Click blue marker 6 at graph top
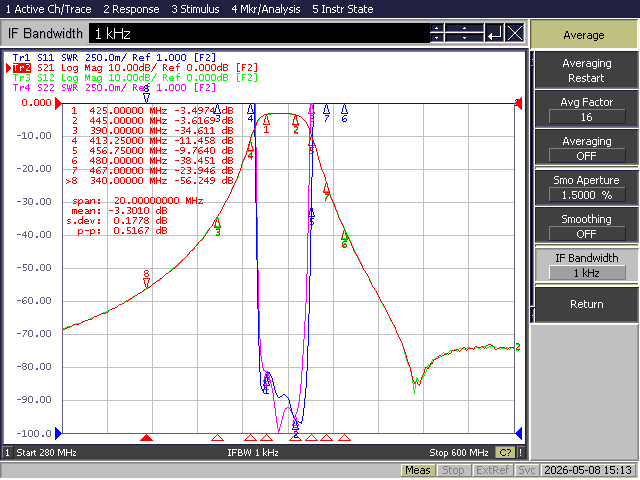Viewport: 640px width, 480px height. click(344, 113)
